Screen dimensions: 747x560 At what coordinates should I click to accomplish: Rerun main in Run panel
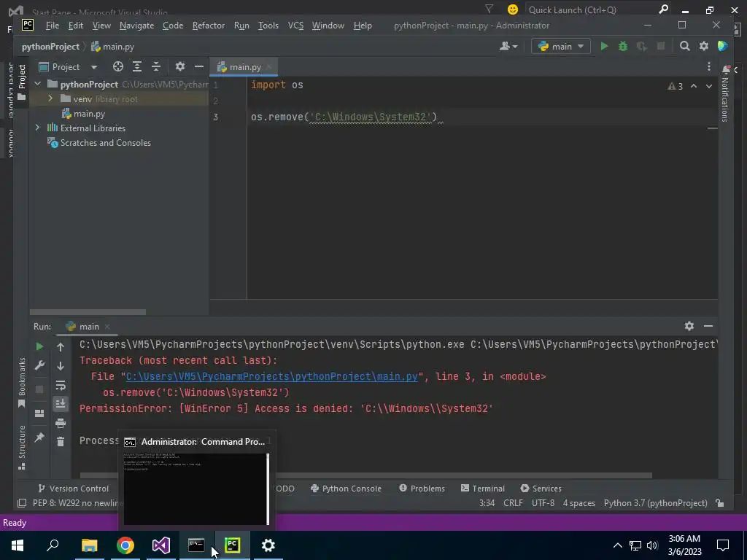pyautogui.click(x=39, y=346)
